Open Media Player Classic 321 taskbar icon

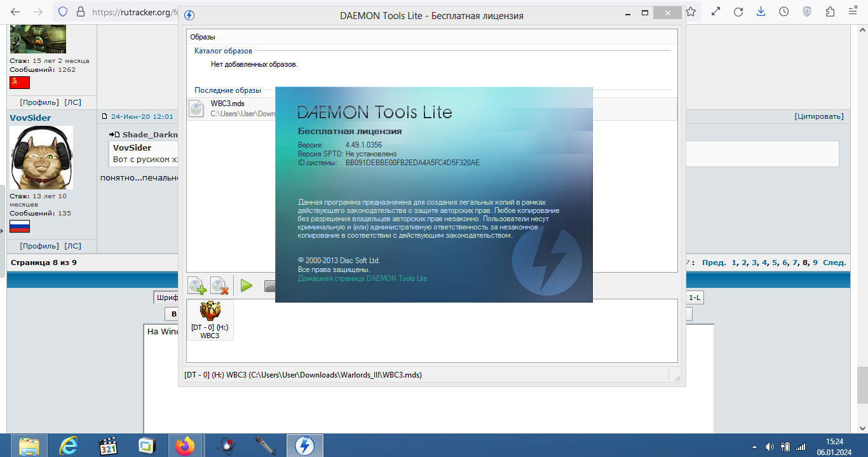pyautogui.click(x=109, y=446)
